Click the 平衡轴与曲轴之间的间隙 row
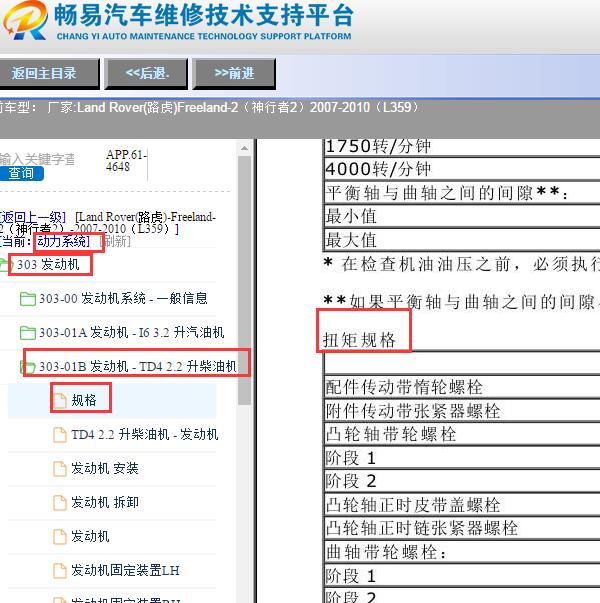Screen dimensions: 600x603 [462, 193]
